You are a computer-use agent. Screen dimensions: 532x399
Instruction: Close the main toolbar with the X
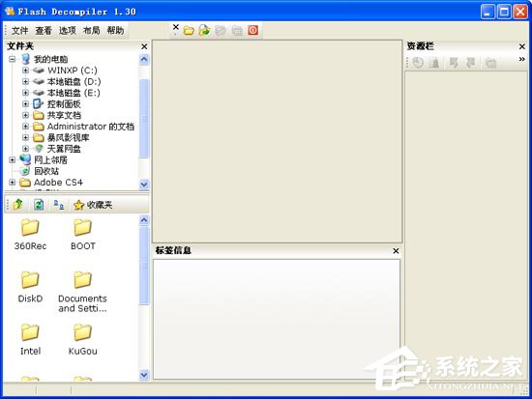[x=175, y=26]
